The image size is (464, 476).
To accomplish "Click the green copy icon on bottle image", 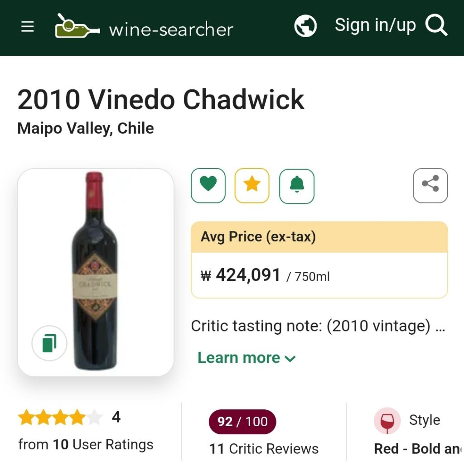I will (x=49, y=343).
